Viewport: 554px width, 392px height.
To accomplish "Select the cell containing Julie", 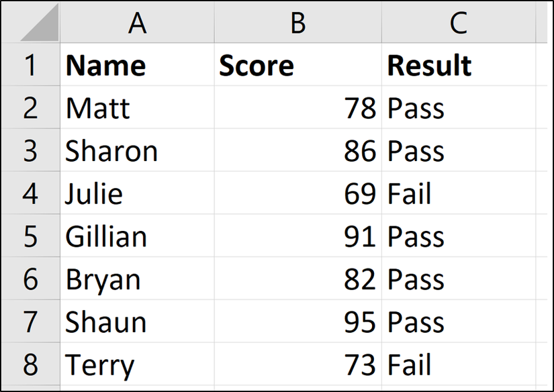I will (137, 193).
